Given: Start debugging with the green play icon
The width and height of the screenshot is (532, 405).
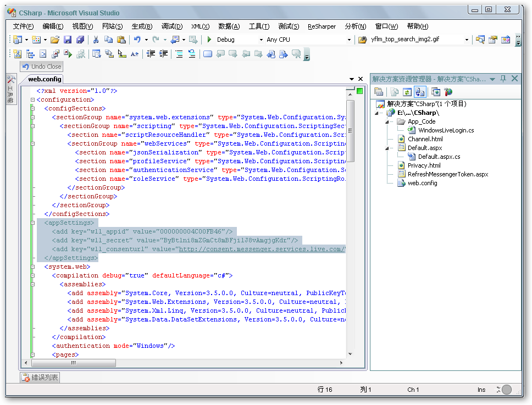Looking at the screenshot, I should (209, 40).
